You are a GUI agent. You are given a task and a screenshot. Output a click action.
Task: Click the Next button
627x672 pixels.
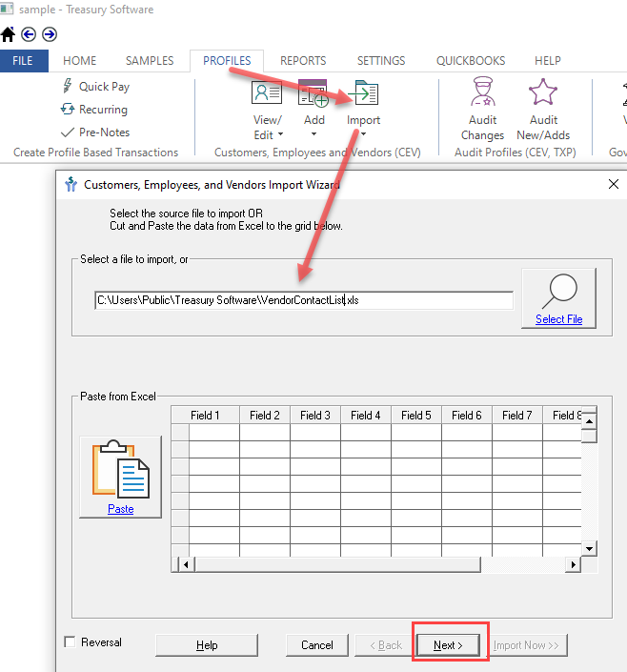click(x=448, y=645)
